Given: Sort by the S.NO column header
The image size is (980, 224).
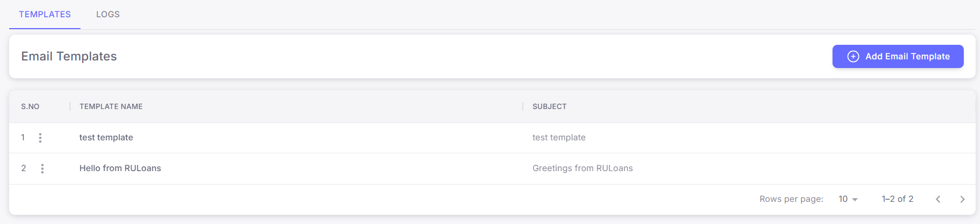Looking at the screenshot, I should 30,107.
